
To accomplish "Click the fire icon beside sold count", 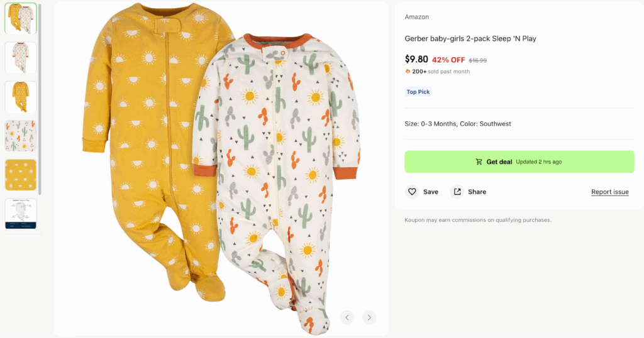I will click(x=408, y=72).
